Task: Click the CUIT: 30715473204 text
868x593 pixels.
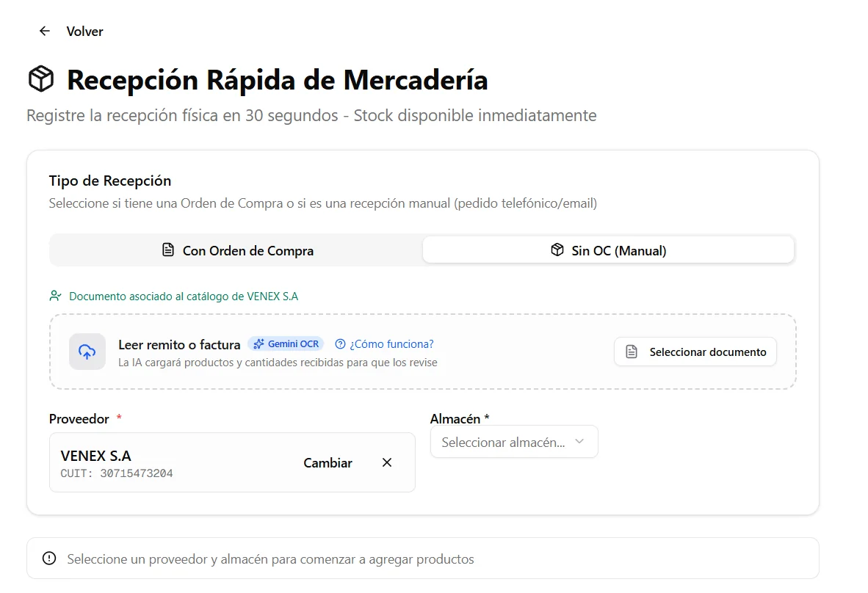Action: coord(117,473)
